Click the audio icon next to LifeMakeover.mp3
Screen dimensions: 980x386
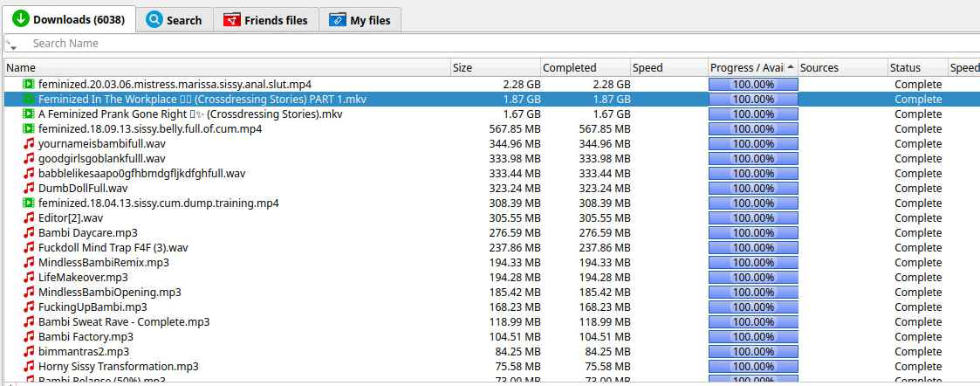click(x=29, y=278)
